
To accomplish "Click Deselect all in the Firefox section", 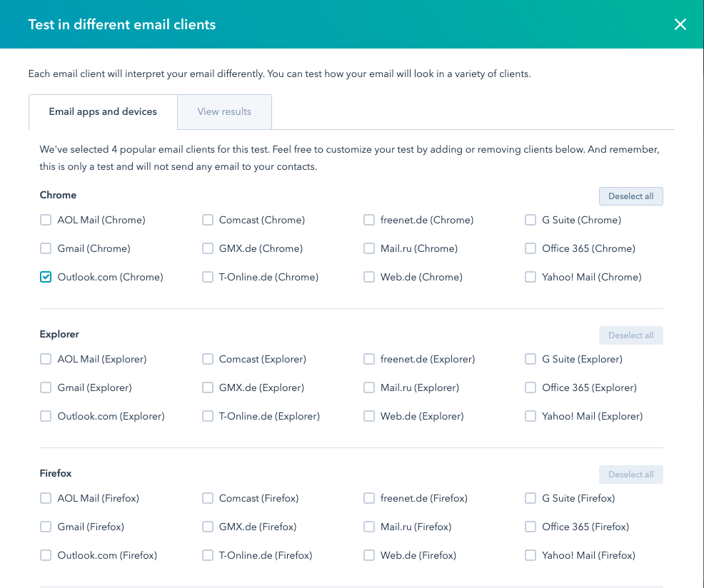I will 631,475.
